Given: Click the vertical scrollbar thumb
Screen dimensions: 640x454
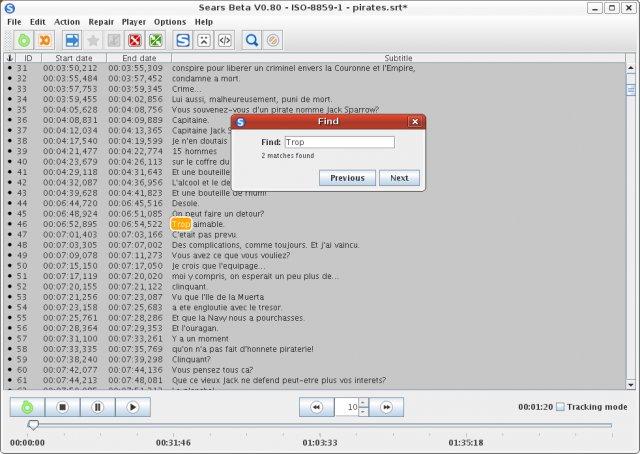Looking at the screenshot, I should pos(631,89).
